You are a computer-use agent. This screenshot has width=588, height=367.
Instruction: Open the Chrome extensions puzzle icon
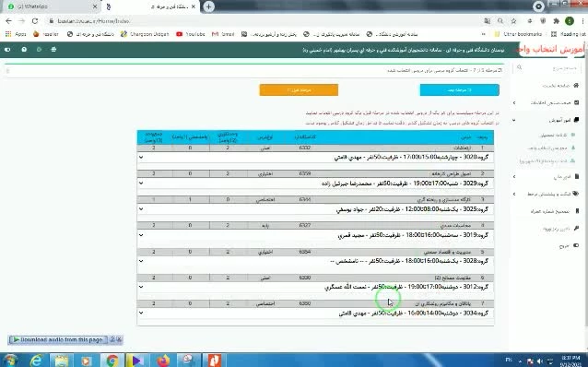click(556, 21)
